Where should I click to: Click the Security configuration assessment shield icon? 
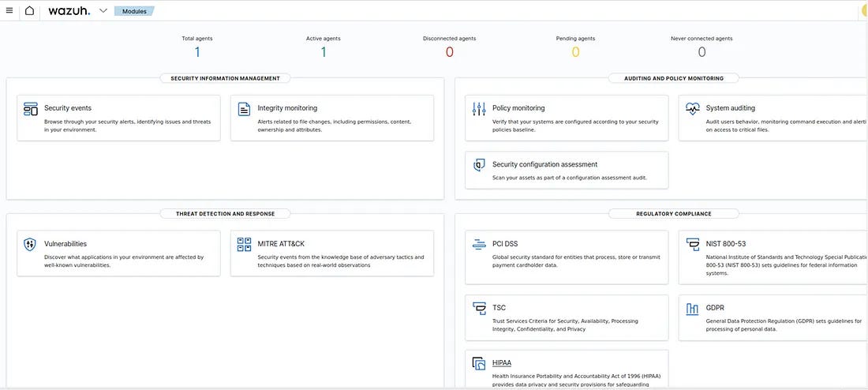click(x=479, y=165)
